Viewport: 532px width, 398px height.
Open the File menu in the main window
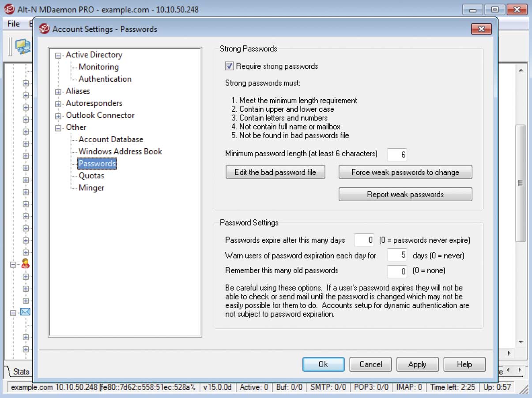(14, 24)
